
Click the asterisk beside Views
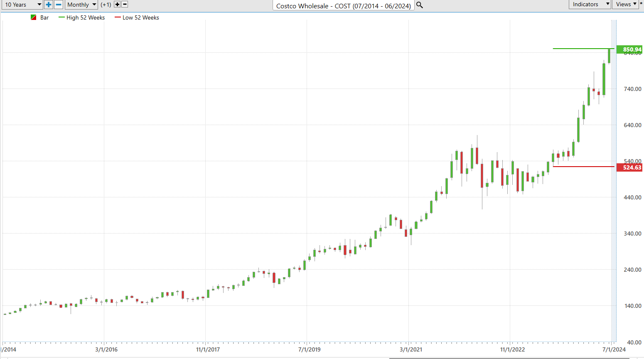tap(641, 4)
